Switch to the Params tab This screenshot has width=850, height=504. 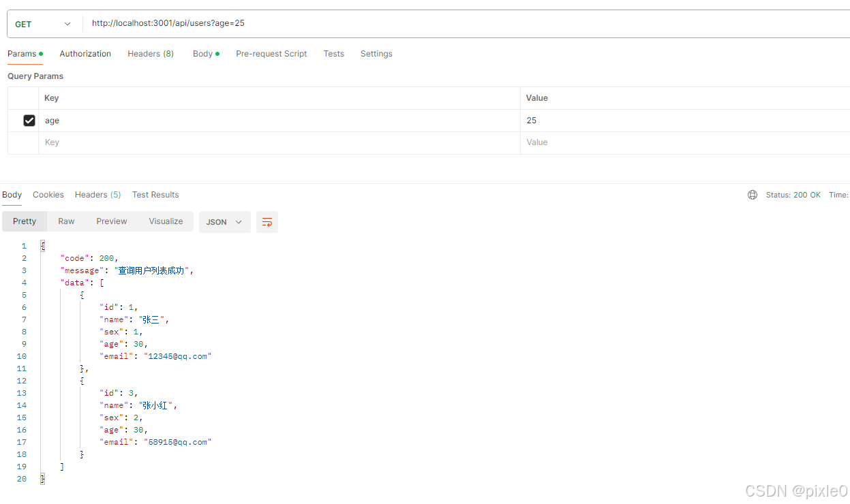[25, 54]
